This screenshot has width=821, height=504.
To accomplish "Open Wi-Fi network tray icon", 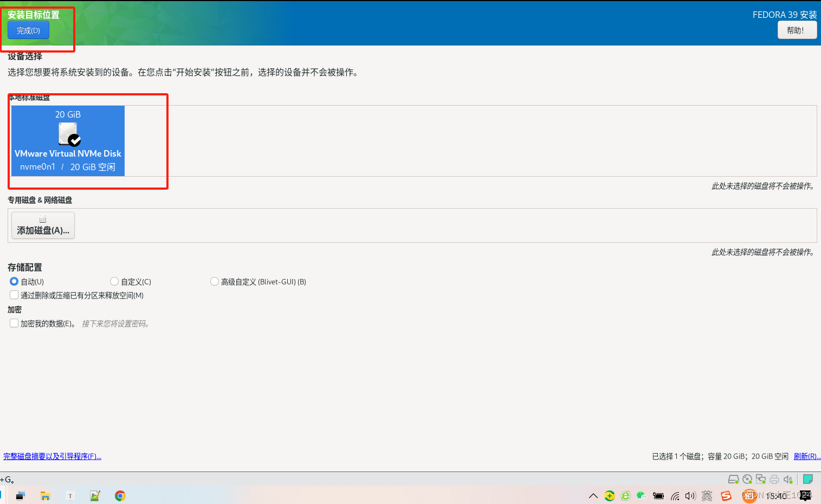I will [675, 495].
